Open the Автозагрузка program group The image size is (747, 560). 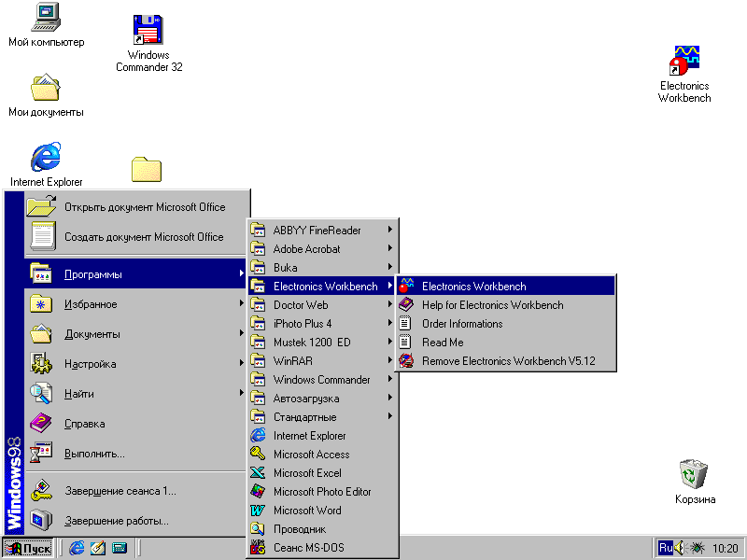pos(322,399)
